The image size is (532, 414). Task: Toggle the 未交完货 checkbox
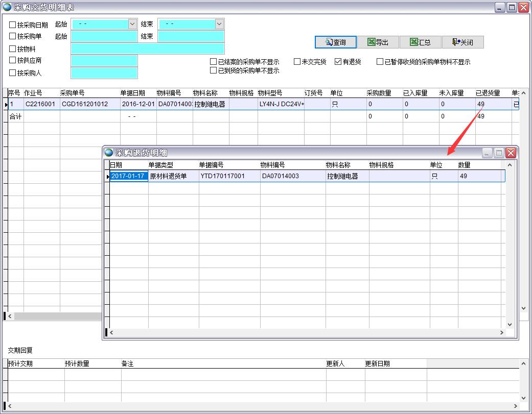click(x=297, y=62)
